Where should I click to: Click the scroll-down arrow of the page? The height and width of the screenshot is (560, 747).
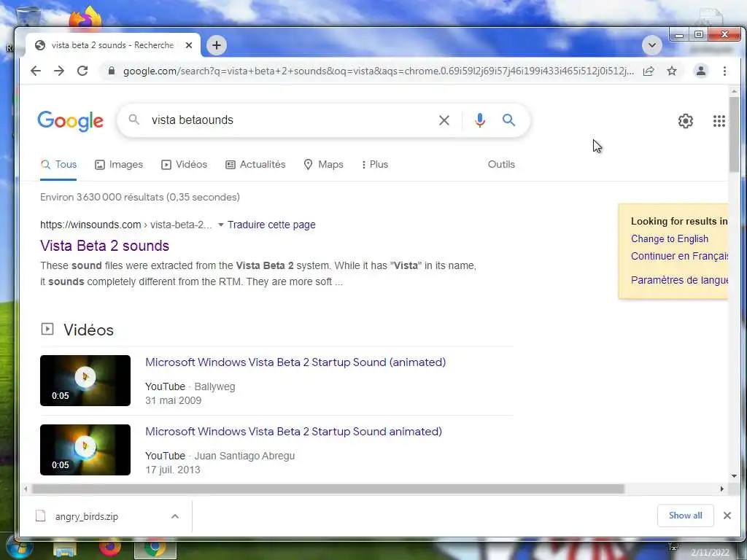coord(734,475)
